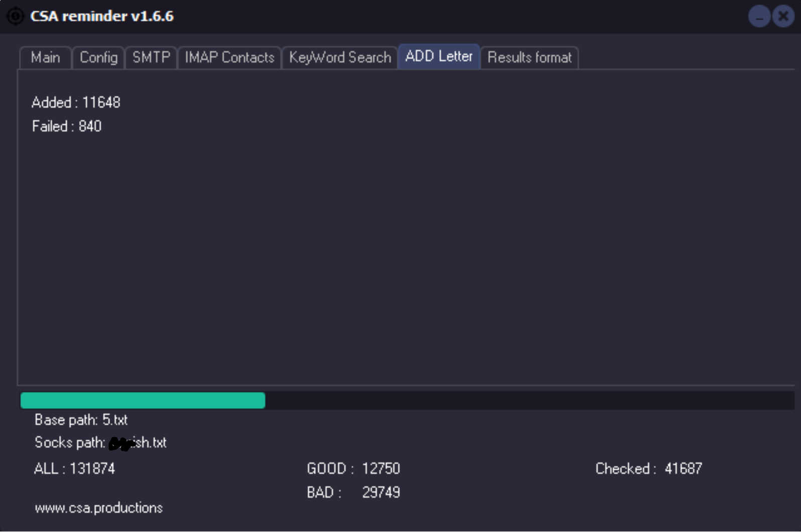Switch to the Main tab
This screenshot has height=532, width=801.
[45, 58]
